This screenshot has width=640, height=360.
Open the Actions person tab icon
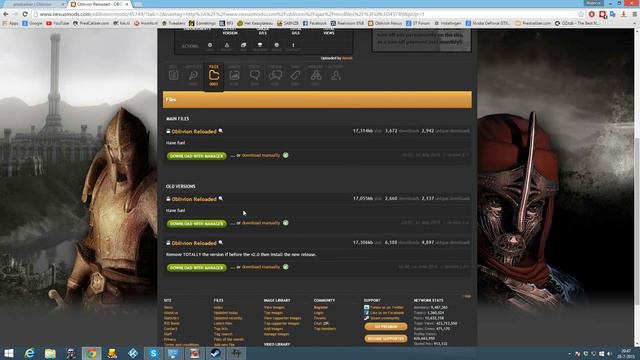point(336,75)
